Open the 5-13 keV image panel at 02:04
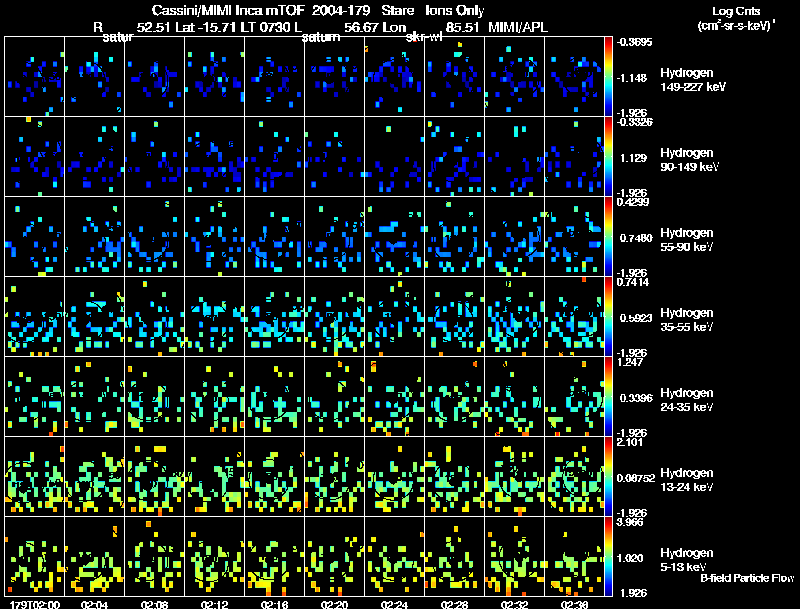Image resolution: width=800 pixels, height=609 pixels. [94, 557]
